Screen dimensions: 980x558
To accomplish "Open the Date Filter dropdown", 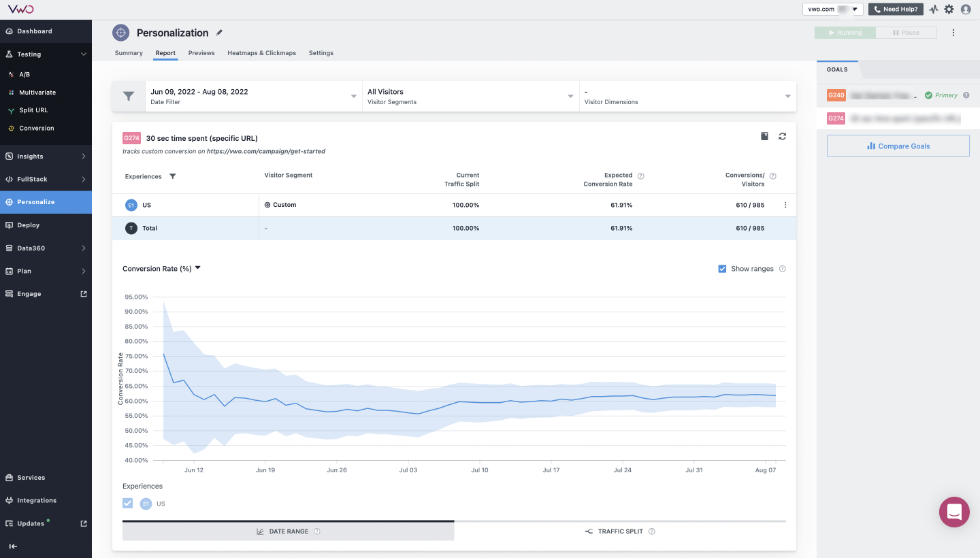I will (252, 95).
